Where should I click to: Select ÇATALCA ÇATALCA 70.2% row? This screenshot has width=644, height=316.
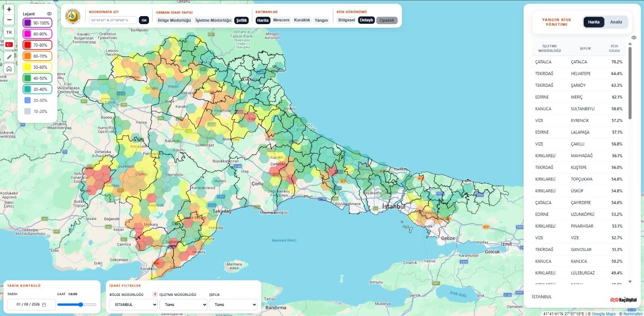[579, 62]
